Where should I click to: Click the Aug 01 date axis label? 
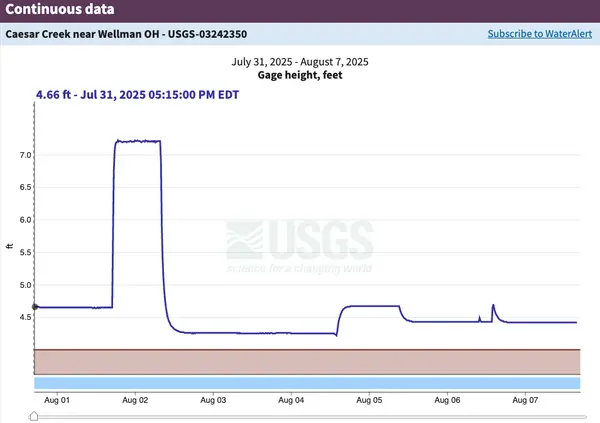[57, 400]
